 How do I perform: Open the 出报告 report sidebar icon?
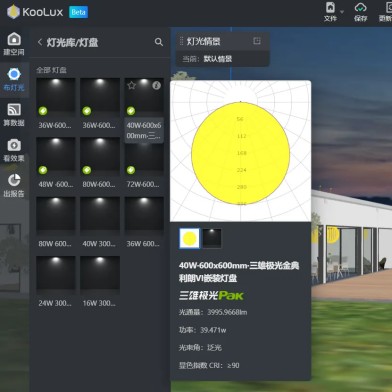(14, 185)
